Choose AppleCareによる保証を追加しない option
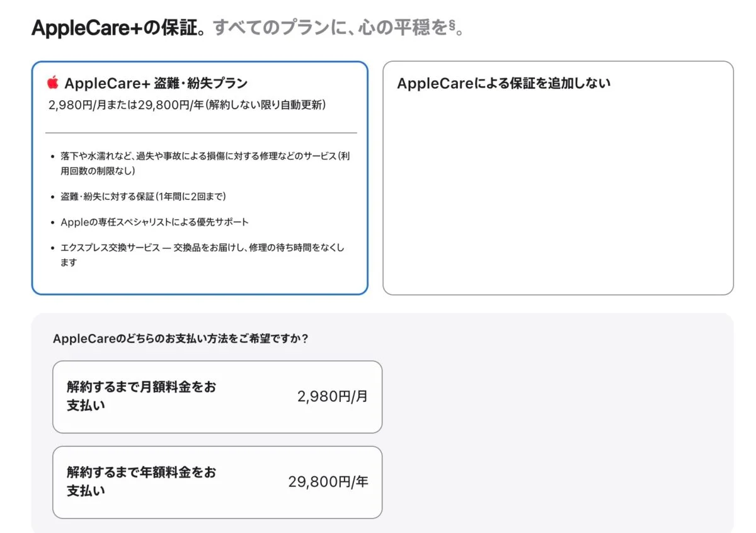The height and width of the screenshot is (533, 756). point(558,178)
